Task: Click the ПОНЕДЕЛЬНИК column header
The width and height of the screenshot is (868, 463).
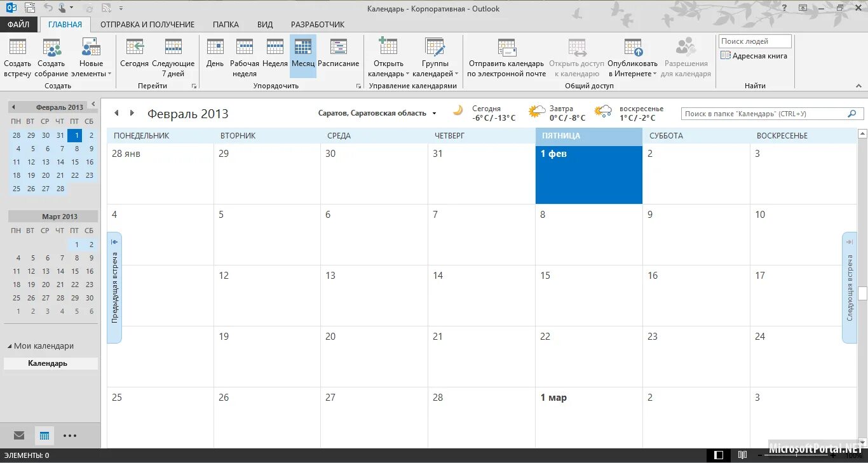Action: [x=160, y=136]
